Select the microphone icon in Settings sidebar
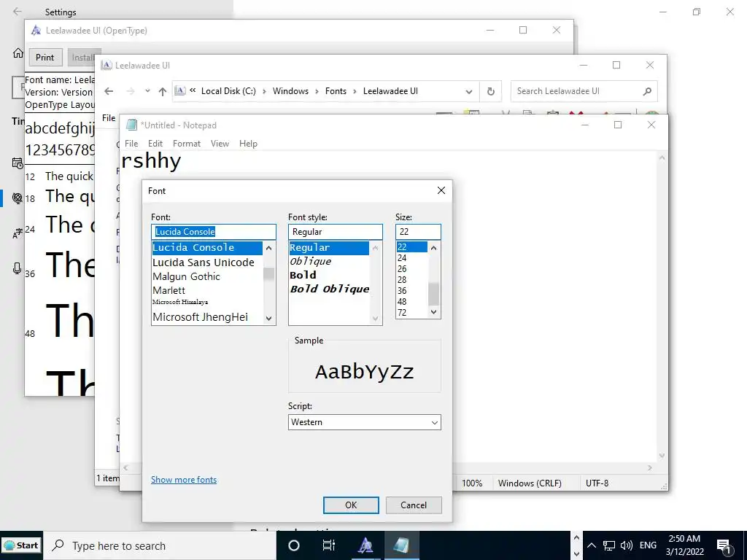 pos(18,268)
